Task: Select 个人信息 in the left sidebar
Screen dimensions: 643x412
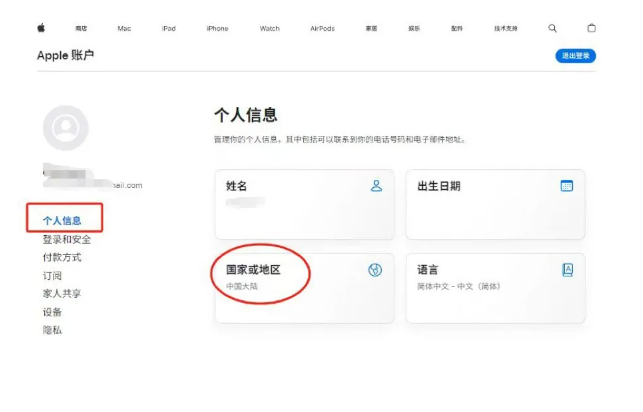Action: (62, 221)
